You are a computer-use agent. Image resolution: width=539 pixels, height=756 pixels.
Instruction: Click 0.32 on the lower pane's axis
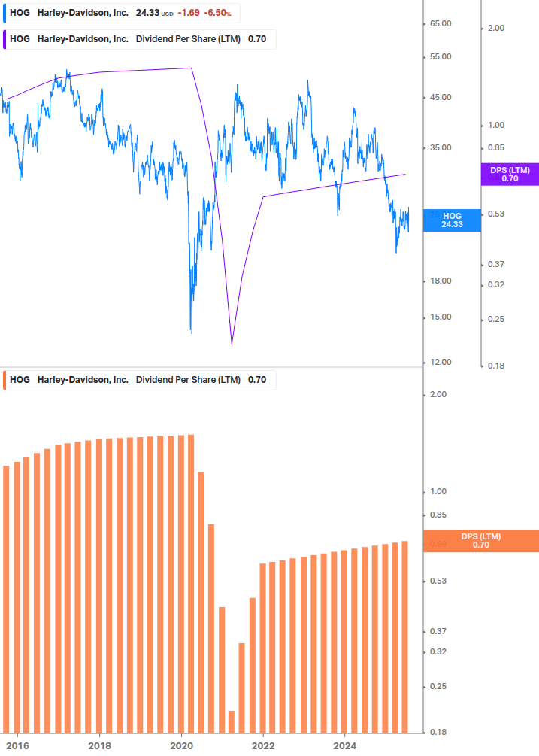tap(438, 652)
